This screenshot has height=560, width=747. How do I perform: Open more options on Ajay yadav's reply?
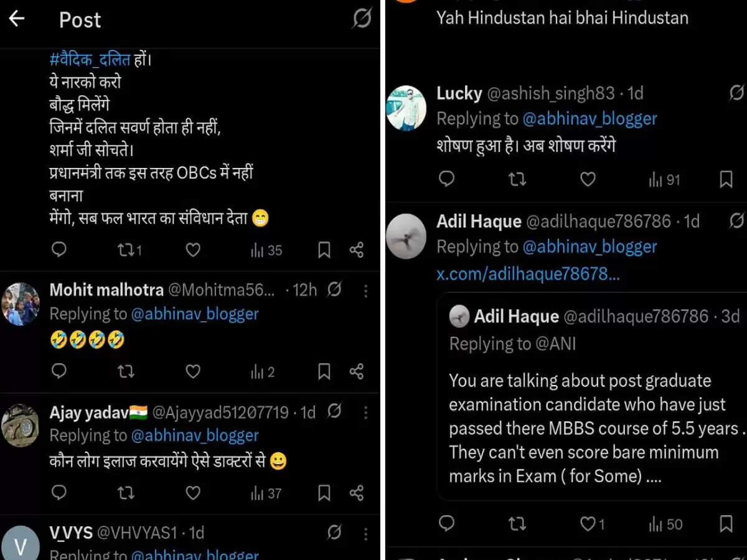coord(365,412)
